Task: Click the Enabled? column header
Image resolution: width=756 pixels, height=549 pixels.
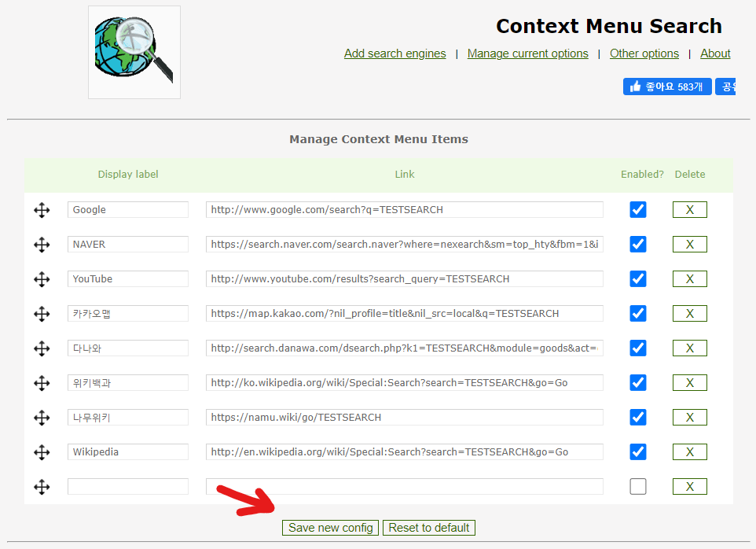Action: pyautogui.click(x=642, y=175)
